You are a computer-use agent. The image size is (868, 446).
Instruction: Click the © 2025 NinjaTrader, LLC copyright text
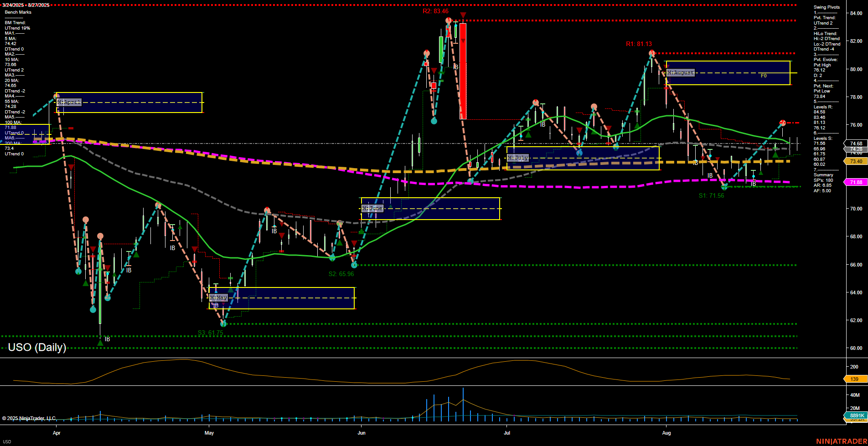point(29,418)
